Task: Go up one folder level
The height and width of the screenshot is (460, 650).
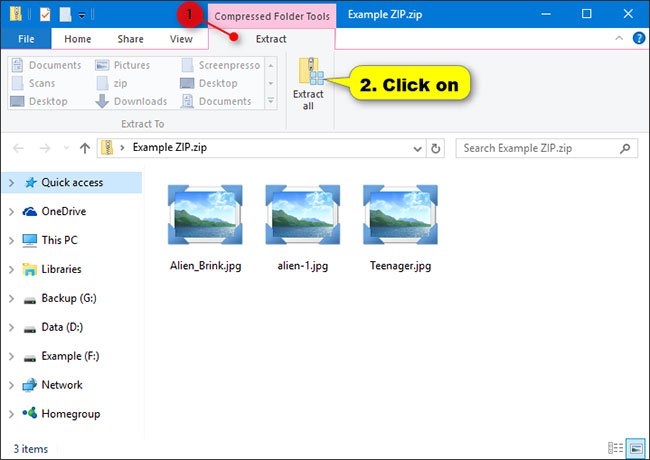Action: 85,148
